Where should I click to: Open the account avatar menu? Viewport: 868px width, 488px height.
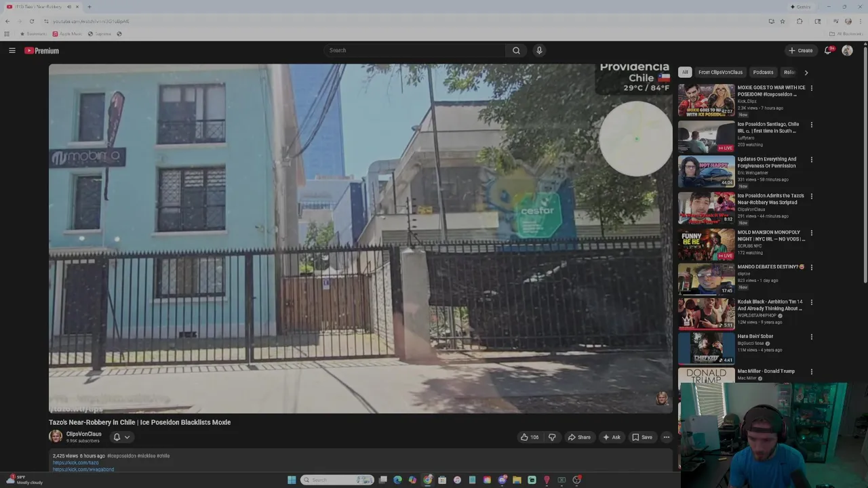click(x=847, y=50)
